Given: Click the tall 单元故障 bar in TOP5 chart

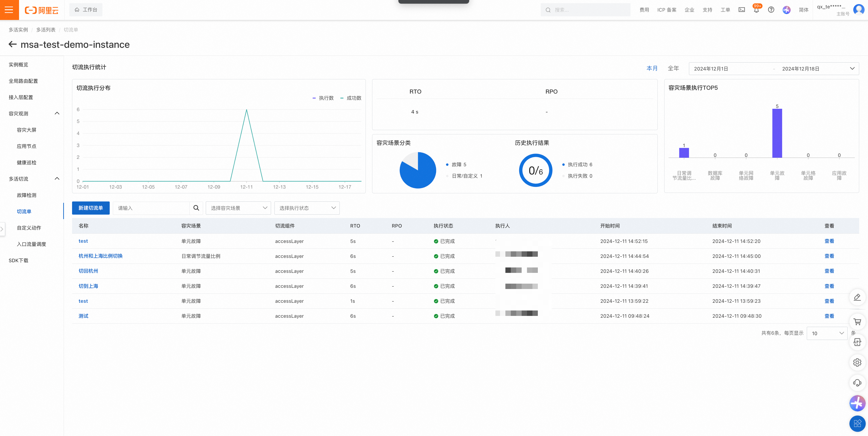Looking at the screenshot, I should 777,133.
